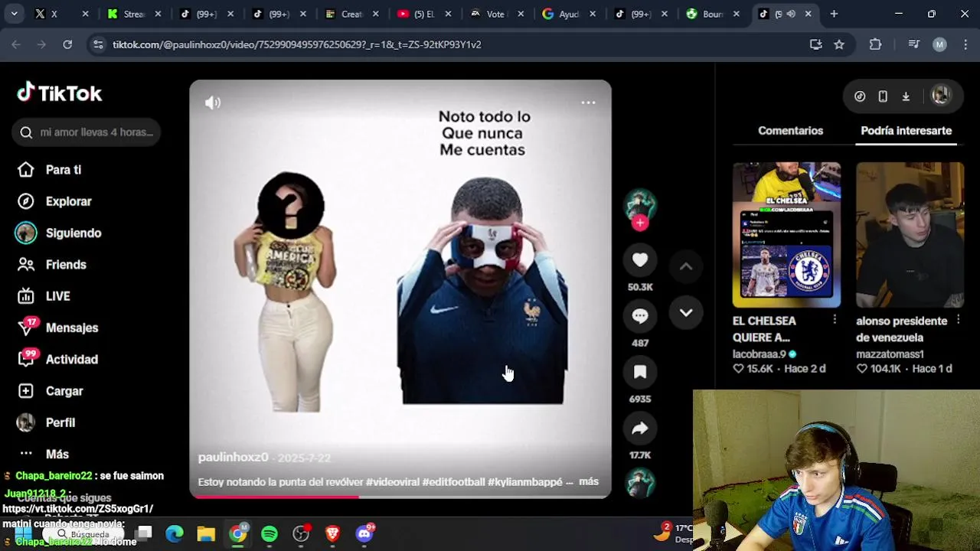Open profile avatar menu top right
The width and height of the screenshot is (980, 551).
[x=940, y=96]
